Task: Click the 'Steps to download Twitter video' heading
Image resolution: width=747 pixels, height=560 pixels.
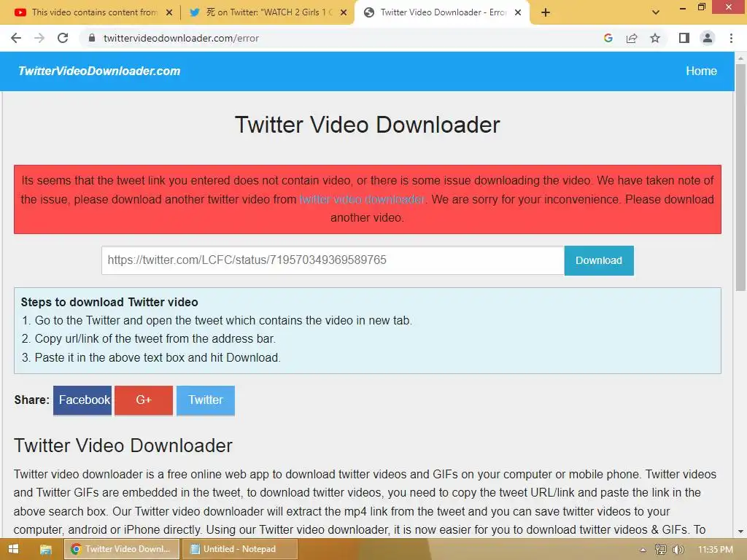Action: click(x=109, y=302)
